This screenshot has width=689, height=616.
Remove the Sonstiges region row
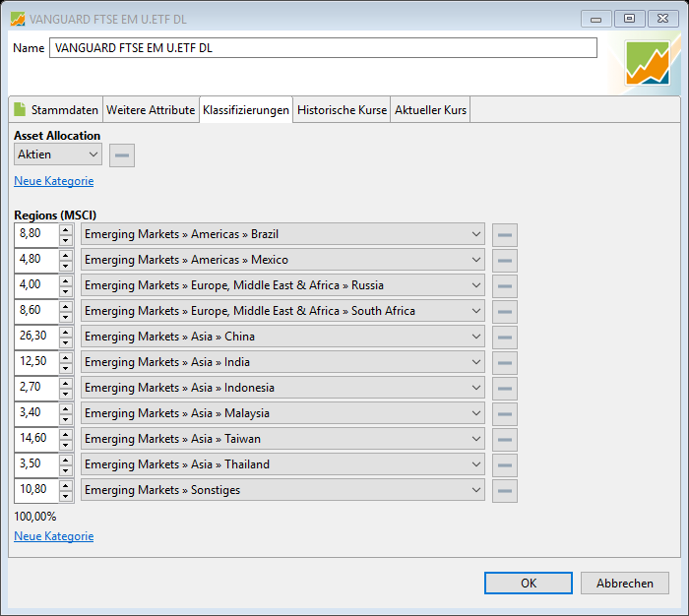pyautogui.click(x=504, y=490)
